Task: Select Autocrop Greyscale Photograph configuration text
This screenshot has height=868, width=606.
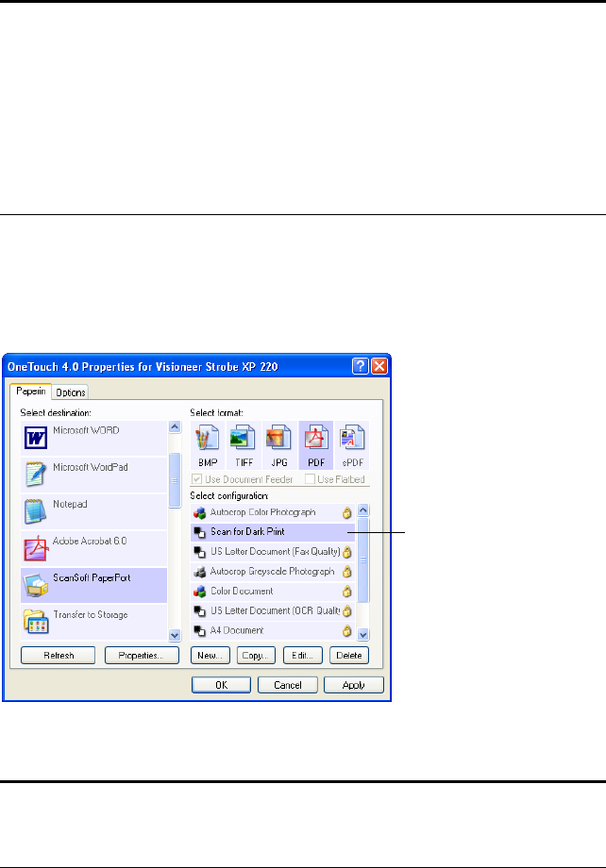Action: pyautogui.click(x=273, y=572)
